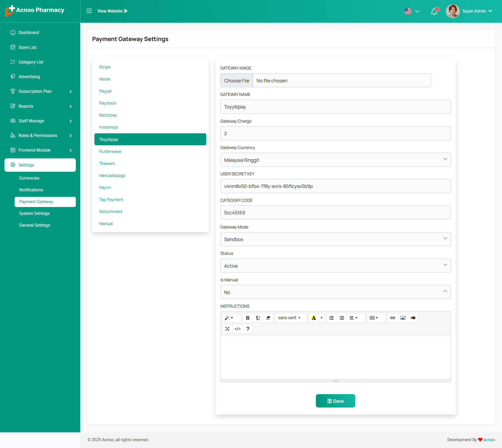Click the Save button
Screen dimensions: 502x448
335,401
